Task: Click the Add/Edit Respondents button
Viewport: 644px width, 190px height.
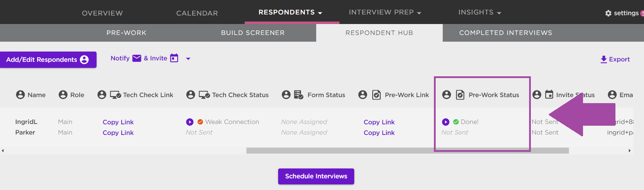Action: [48, 60]
